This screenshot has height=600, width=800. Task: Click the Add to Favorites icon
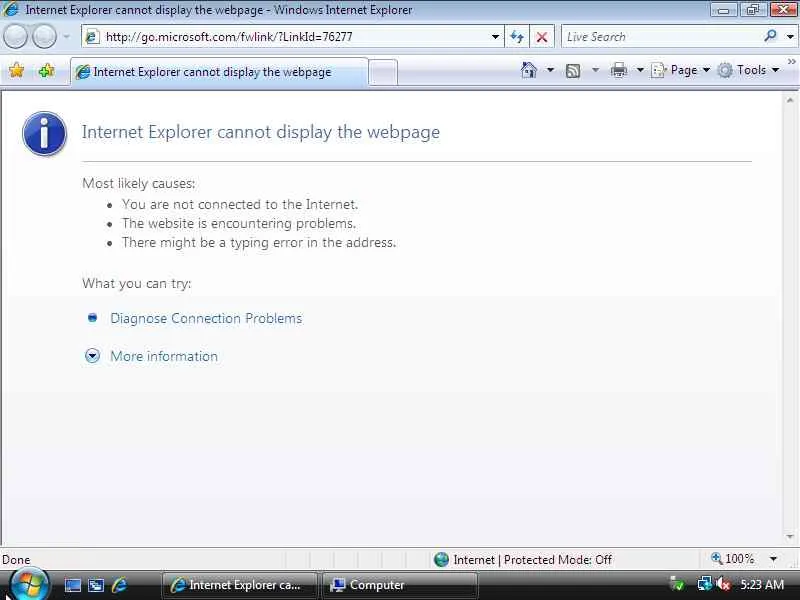click(46, 71)
